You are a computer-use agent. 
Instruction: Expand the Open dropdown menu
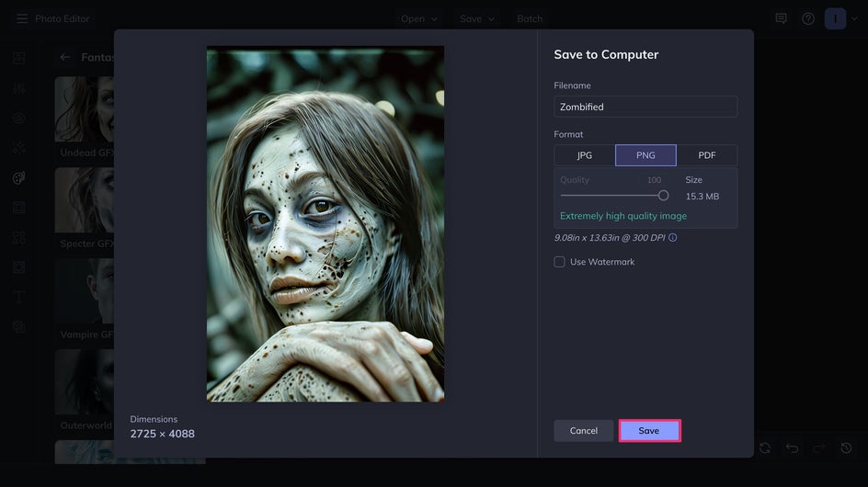419,18
